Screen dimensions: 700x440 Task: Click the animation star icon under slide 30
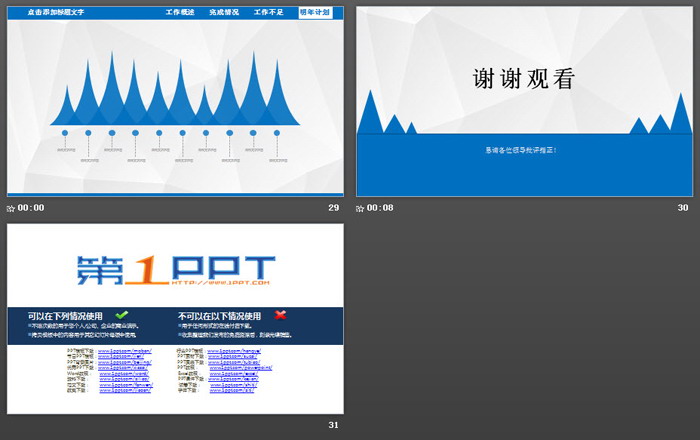(x=360, y=208)
